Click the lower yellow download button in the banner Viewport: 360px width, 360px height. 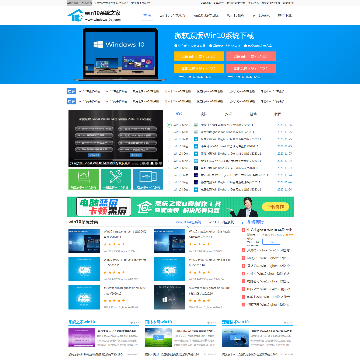[x=199, y=68]
